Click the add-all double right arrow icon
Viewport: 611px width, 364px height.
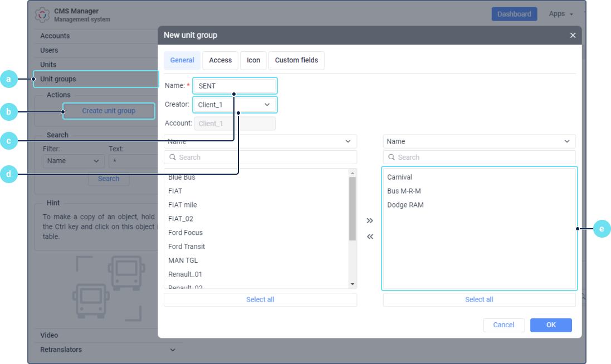(x=370, y=221)
